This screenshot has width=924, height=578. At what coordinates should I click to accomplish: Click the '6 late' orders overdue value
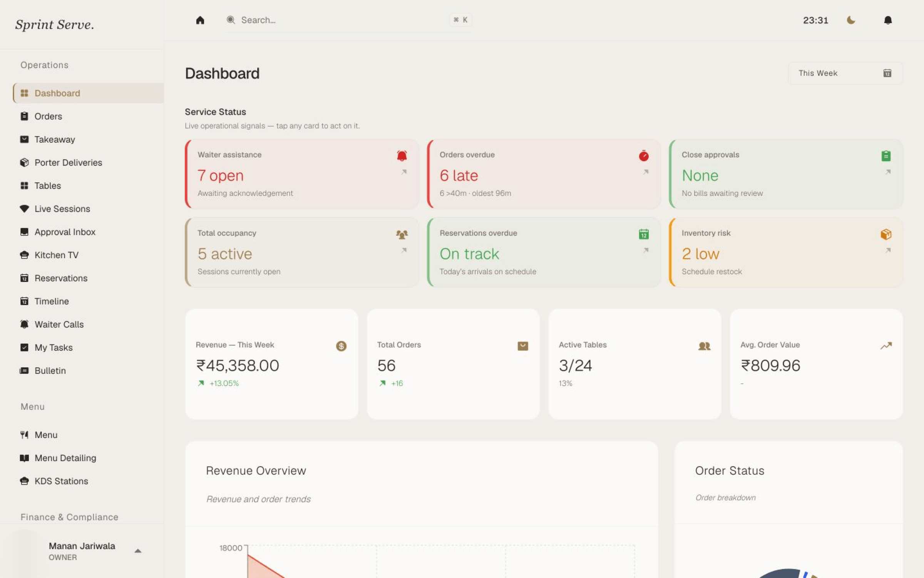tap(459, 176)
